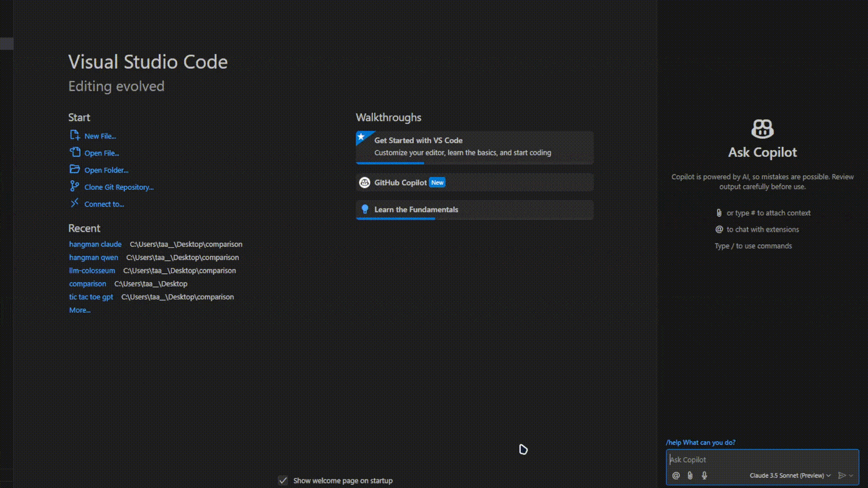The image size is (868, 488).
Task: Open the GitHub Copilot walkthrough
Action: pyautogui.click(x=400, y=183)
